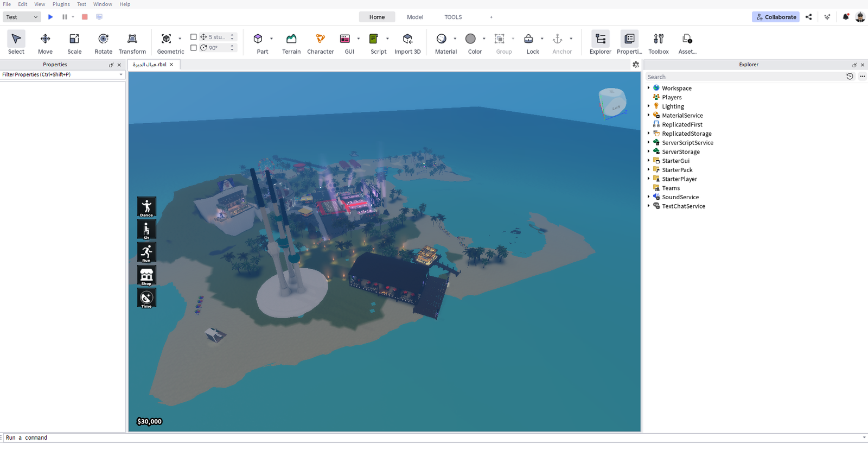Click the Geometric mode icon
This screenshot has width=868, height=456.
[x=167, y=39]
